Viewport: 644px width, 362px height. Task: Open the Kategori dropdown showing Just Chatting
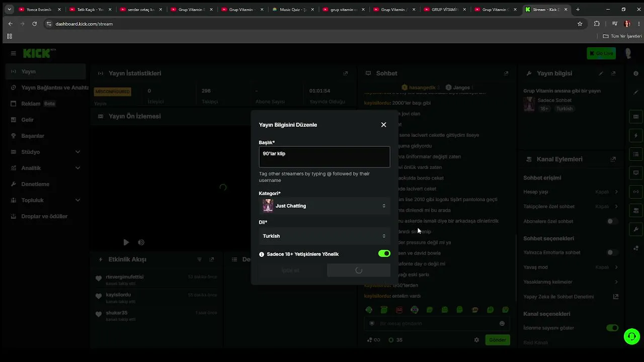(325, 206)
